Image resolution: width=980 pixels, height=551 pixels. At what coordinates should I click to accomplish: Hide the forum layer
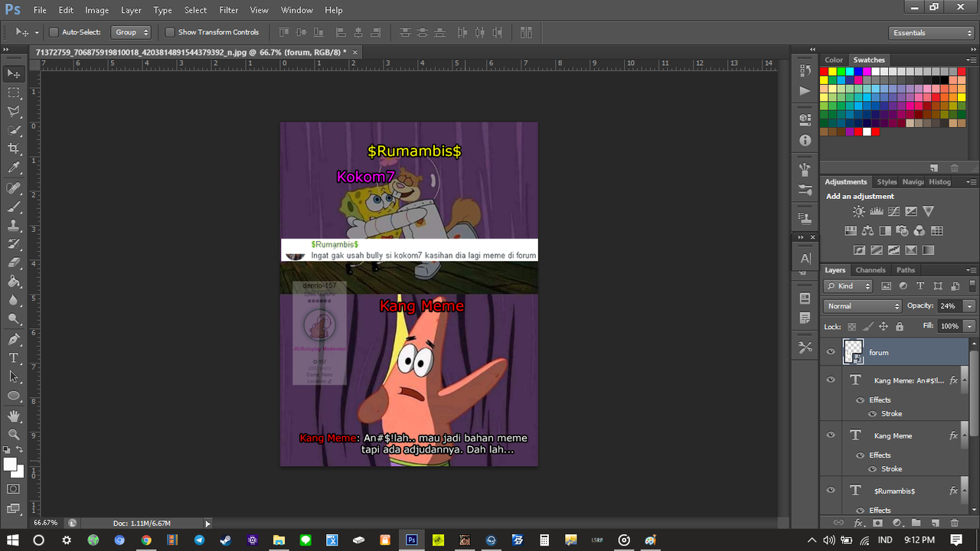(x=831, y=352)
